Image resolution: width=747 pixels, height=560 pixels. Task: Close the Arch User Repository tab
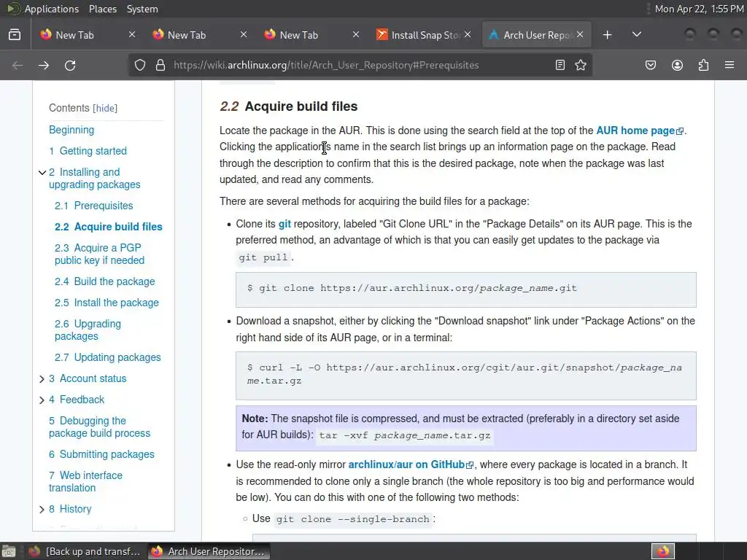580,35
